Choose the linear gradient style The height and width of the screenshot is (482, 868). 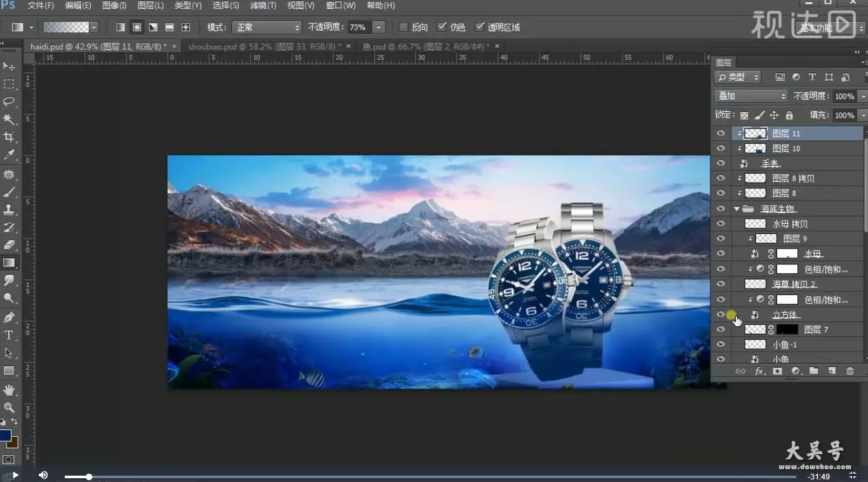coord(121,27)
